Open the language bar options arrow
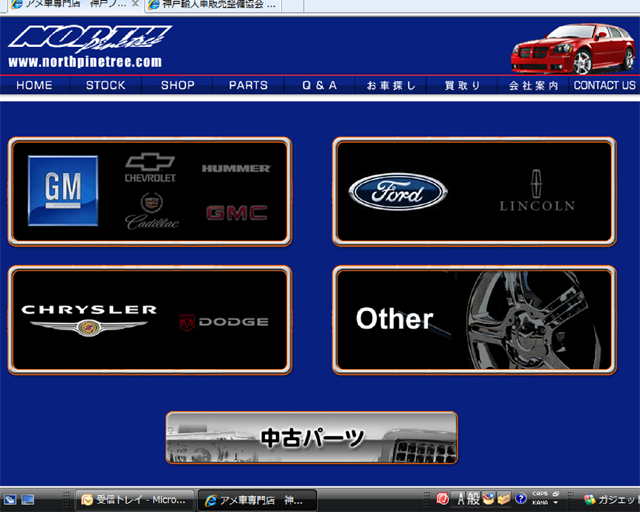 pos(556,503)
